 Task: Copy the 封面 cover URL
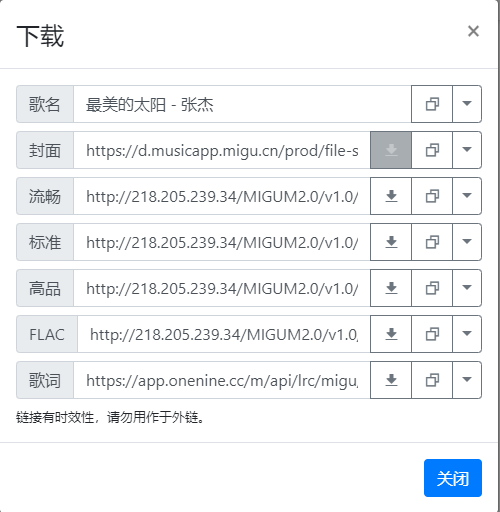[432, 150]
